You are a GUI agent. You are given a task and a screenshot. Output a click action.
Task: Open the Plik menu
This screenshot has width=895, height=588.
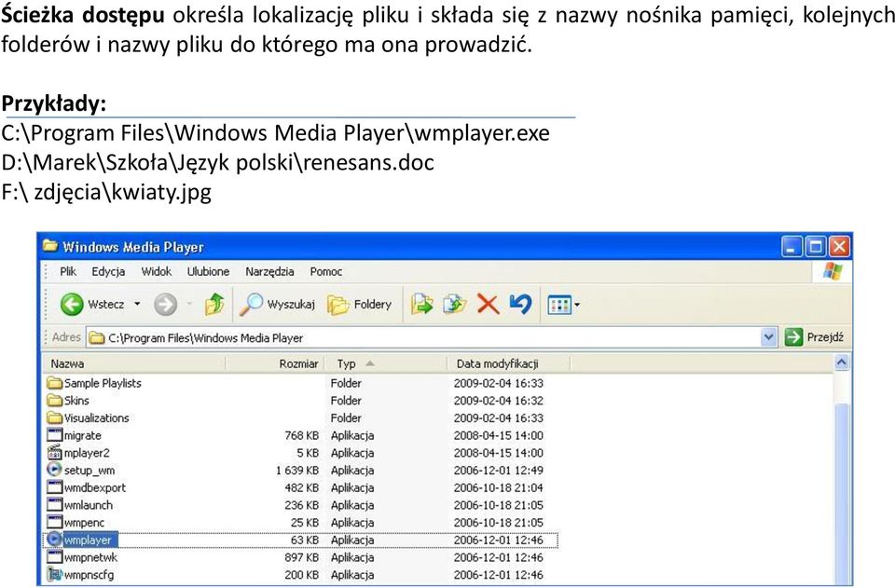pyautogui.click(x=68, y=271)
